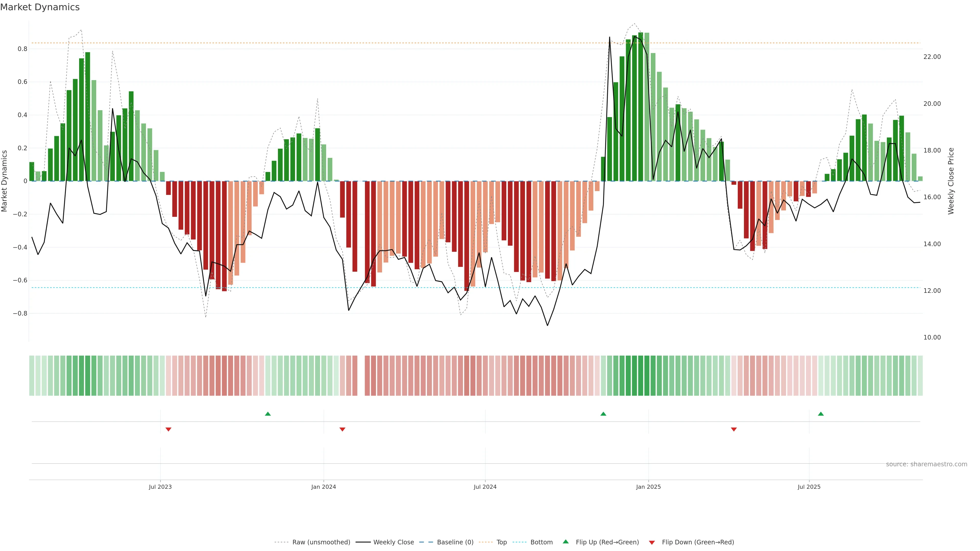This screenshot has width=980, height=551.
Task: Click the 22.00 right-axis price label
Action: click(x=932, y=57)
